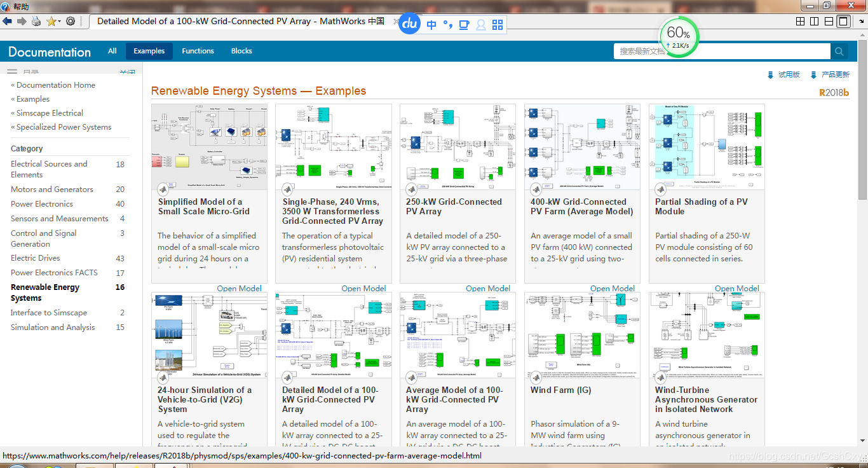Switch to the four-pane tile layout icon
Viewport: 868px width, 468px height.
click(x=801, y=21)
